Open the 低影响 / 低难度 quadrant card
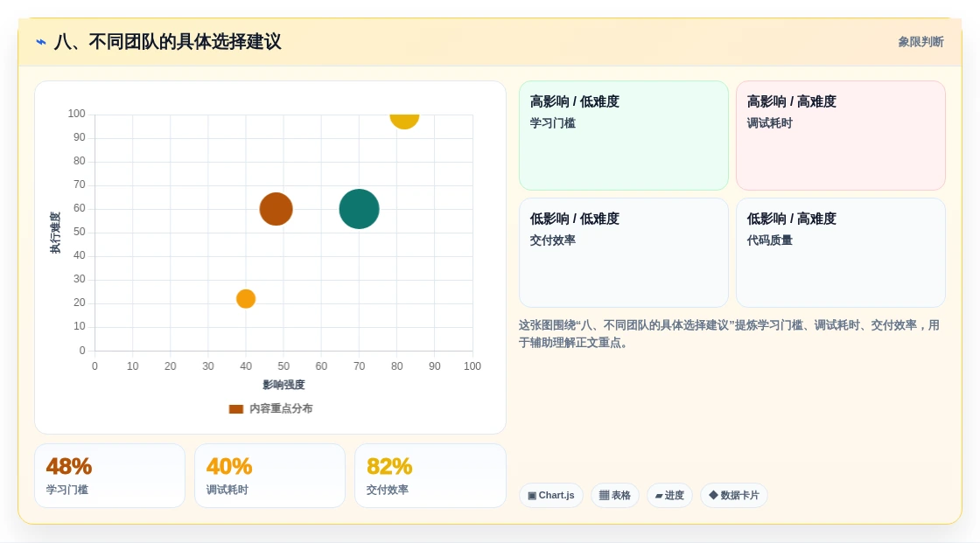The image size is (980, 543). pyautogui.click(x=624, y=253)
